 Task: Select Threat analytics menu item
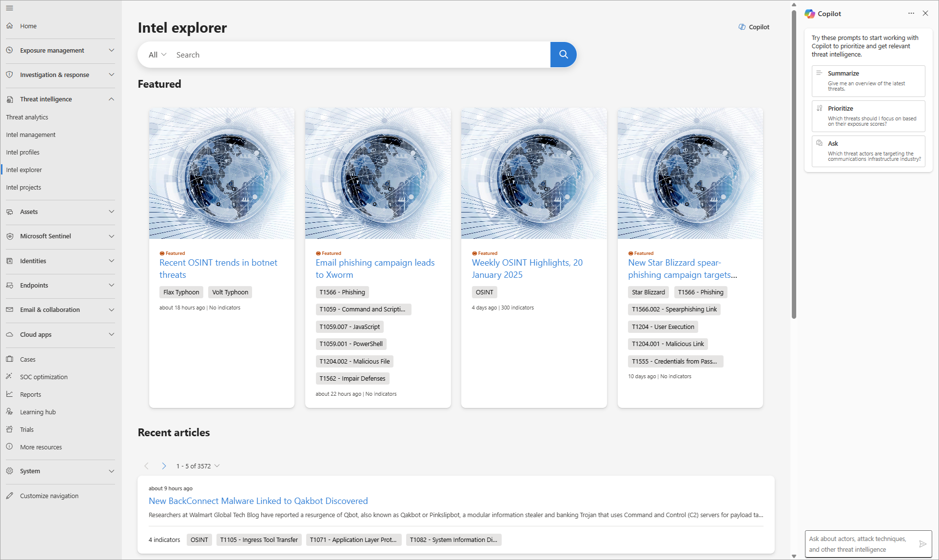(27, 117)
